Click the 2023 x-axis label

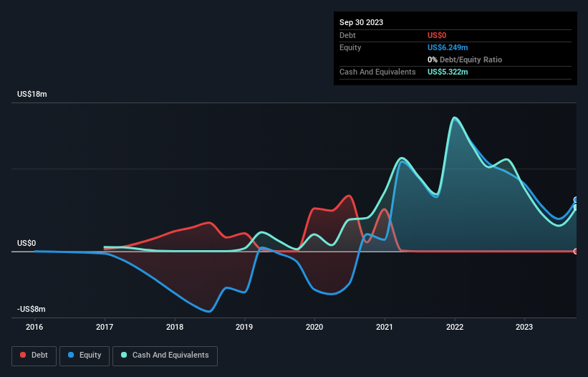pyautogui.click(x=524, y=327)
